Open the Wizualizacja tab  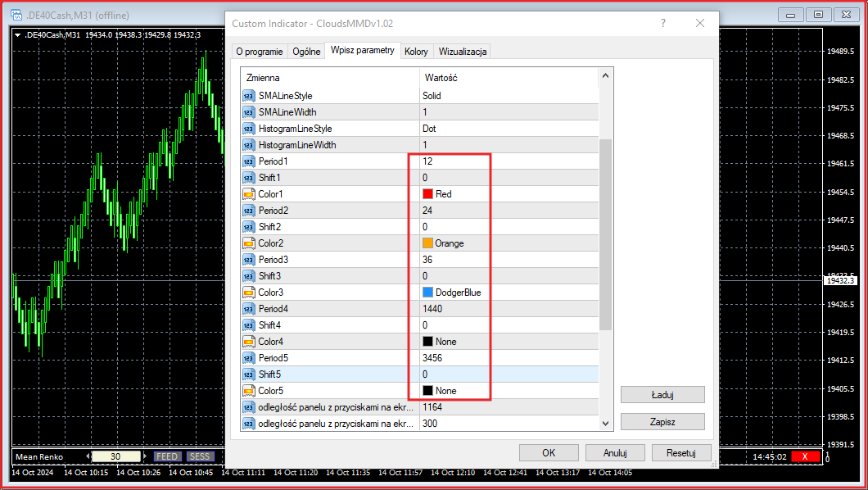463,52
